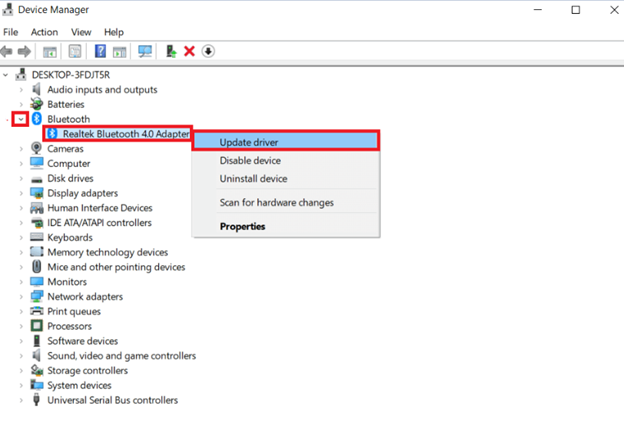This screenshot has width=628, height=421.
Task: Choose Scan for hardware changes menu entry
Action: pos(286,203)
